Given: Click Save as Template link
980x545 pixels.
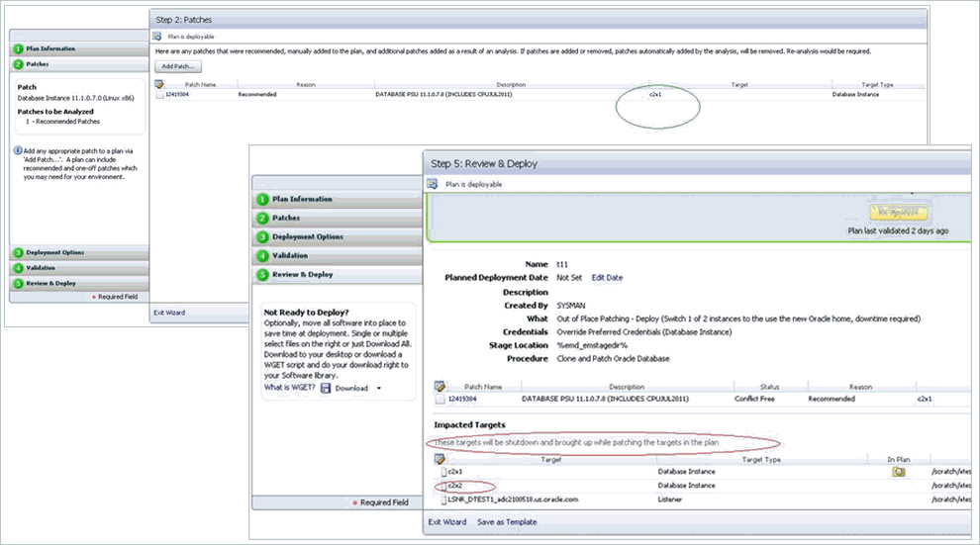Looking at the screenshot, I should (x=507, y=522).
